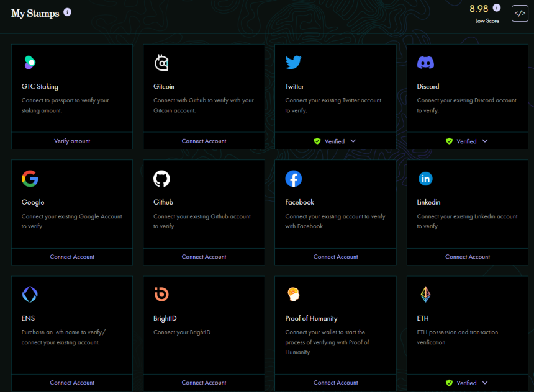Click the Github octocat icon
The image size is (534, 392).
[161, 179]
